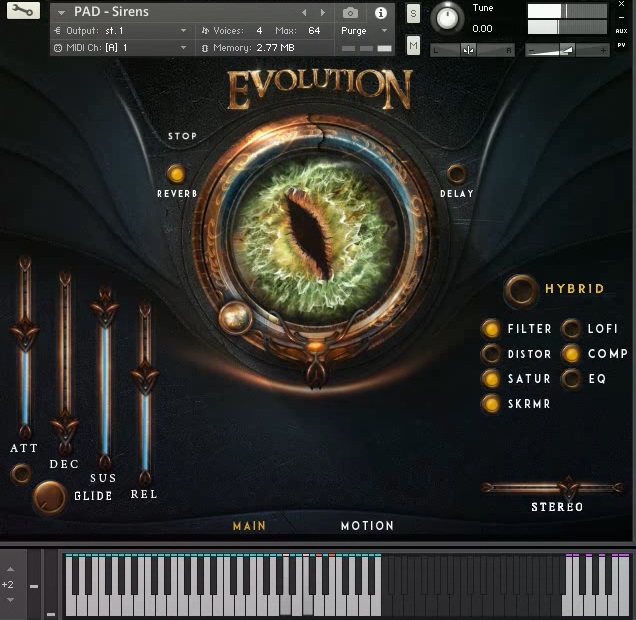Viewport: 636px width, 620px height.
Task: Toggle the SATUR effect
Action: 491,379
